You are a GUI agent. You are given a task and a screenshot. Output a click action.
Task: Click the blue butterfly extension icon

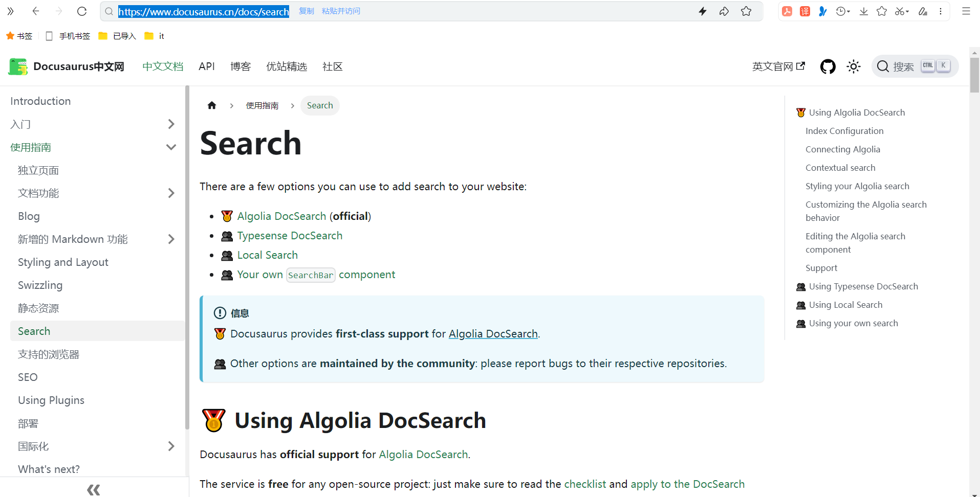[822, 11]
